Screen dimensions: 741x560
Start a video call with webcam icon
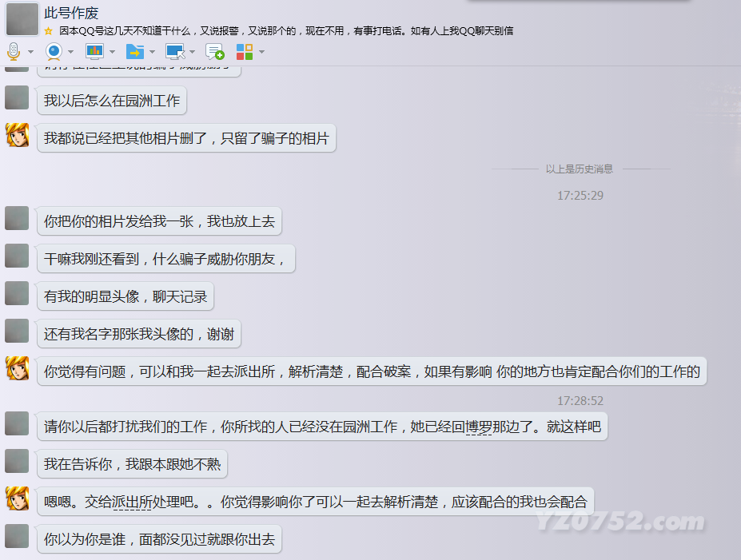[54, 52]
